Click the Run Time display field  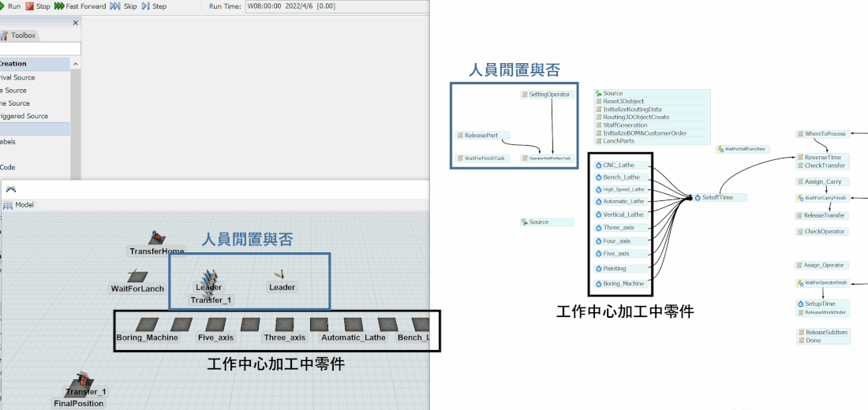click(335, 6)
